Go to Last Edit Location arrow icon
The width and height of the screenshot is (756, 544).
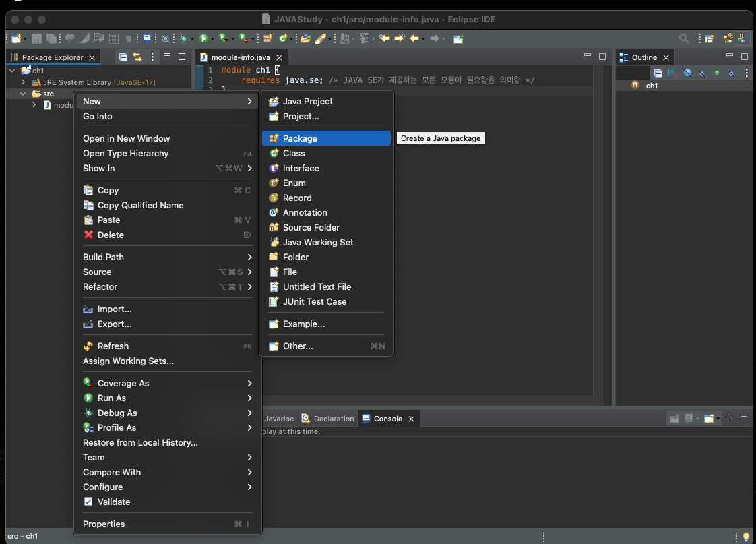[x=384, y=38]
